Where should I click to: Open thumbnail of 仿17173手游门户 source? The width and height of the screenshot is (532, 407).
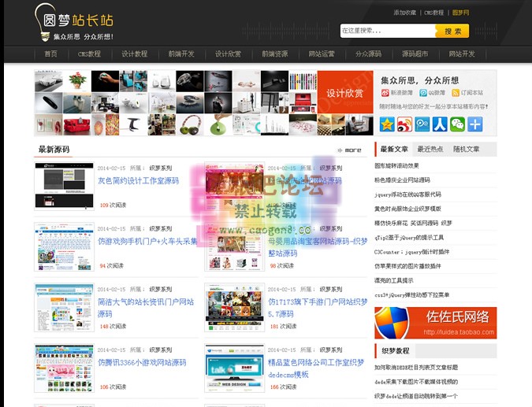[x=234, y=307]
